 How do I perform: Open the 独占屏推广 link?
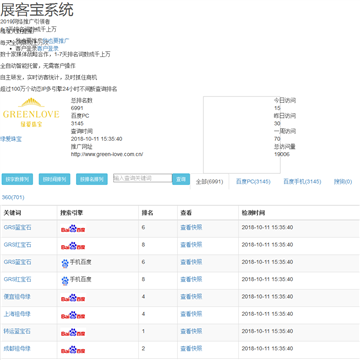56,41
